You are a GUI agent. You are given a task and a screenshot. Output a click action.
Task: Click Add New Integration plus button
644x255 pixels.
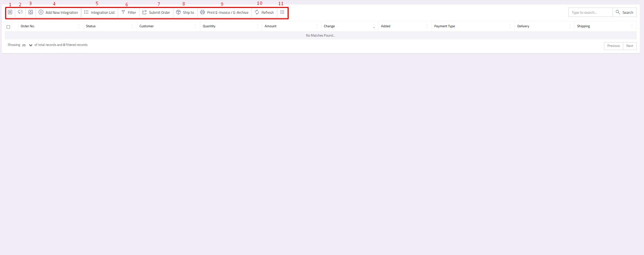tap(58, 12)
